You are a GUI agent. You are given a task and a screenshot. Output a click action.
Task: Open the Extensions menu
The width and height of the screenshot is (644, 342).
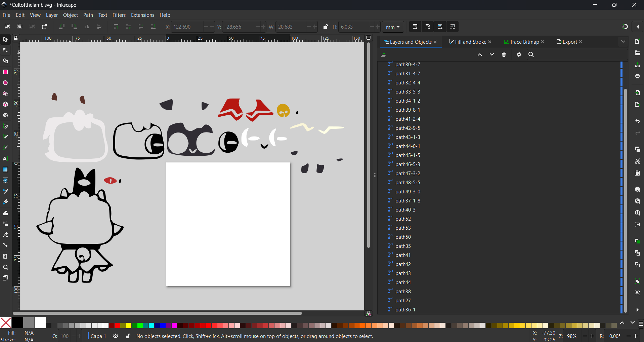point(142,15)
